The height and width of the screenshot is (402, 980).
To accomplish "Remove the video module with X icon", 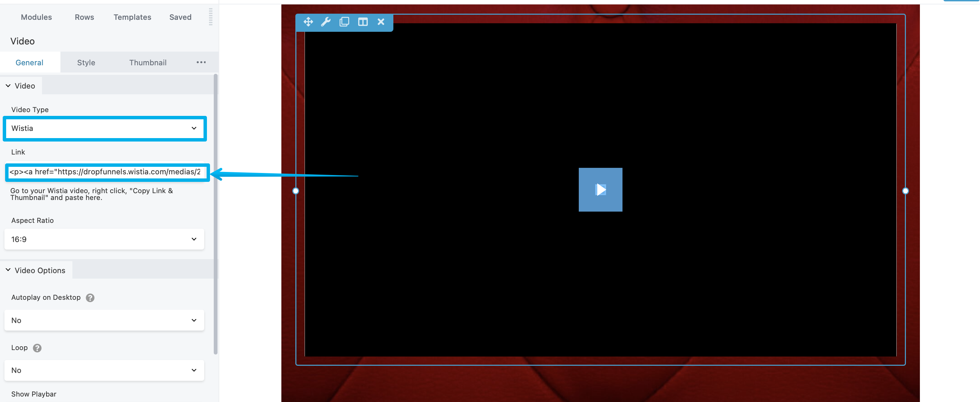I will coord(381,22).
